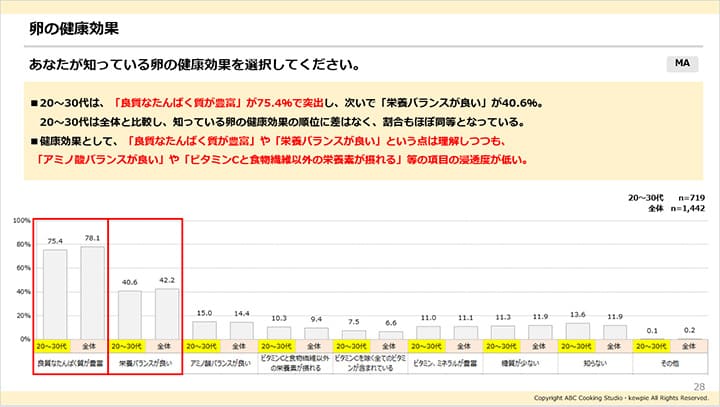This screenshot has height=407, width=720.
Task: Select the MA badge beside the question
Action: pyautogui.click(x=682, y=63)
